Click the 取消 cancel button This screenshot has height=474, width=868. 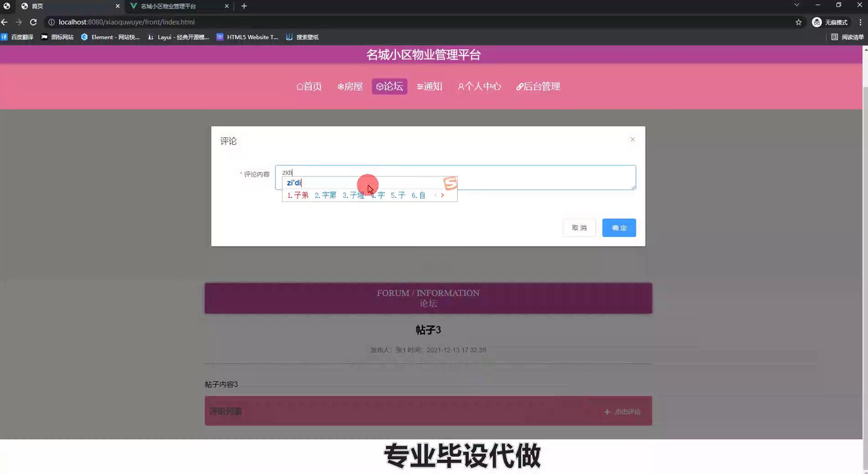(x=579, y=228)
